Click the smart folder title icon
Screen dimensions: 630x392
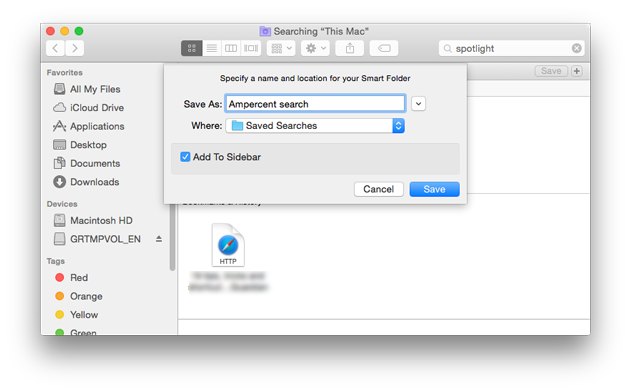pos(265,31)
